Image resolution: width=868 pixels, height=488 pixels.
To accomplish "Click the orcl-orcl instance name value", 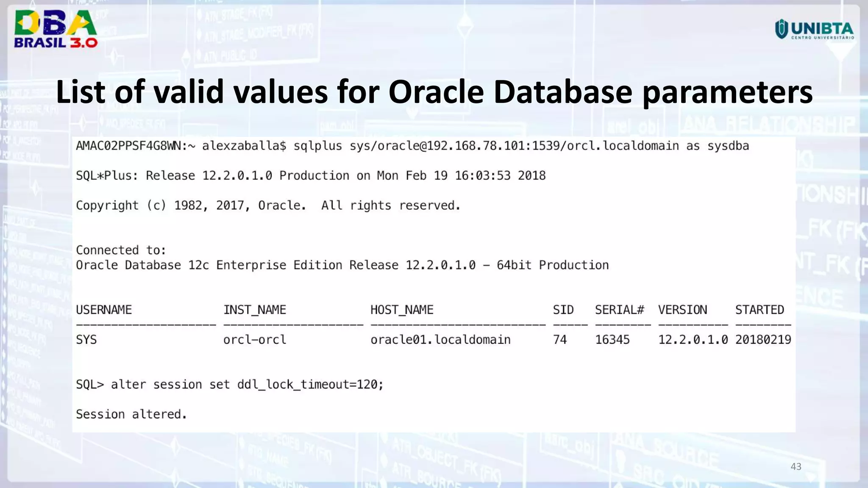I will click(x=255, y=340).
